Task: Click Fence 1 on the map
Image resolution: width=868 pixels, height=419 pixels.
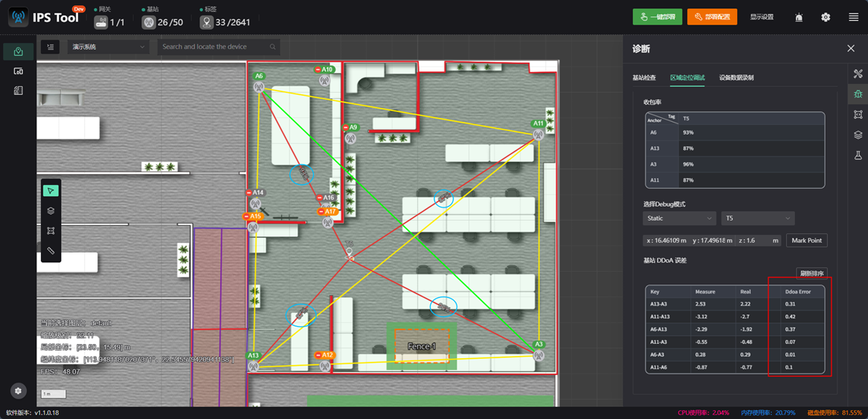Action: click(422, 347)
